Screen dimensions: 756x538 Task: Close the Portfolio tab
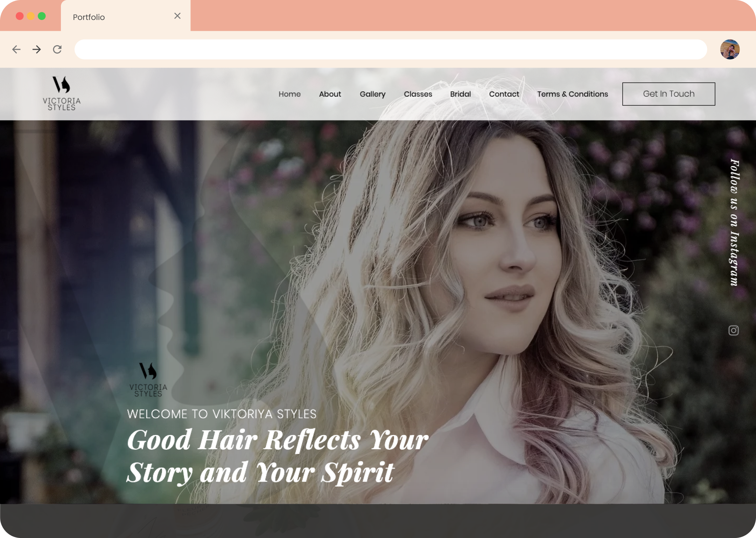click(177, 16)
